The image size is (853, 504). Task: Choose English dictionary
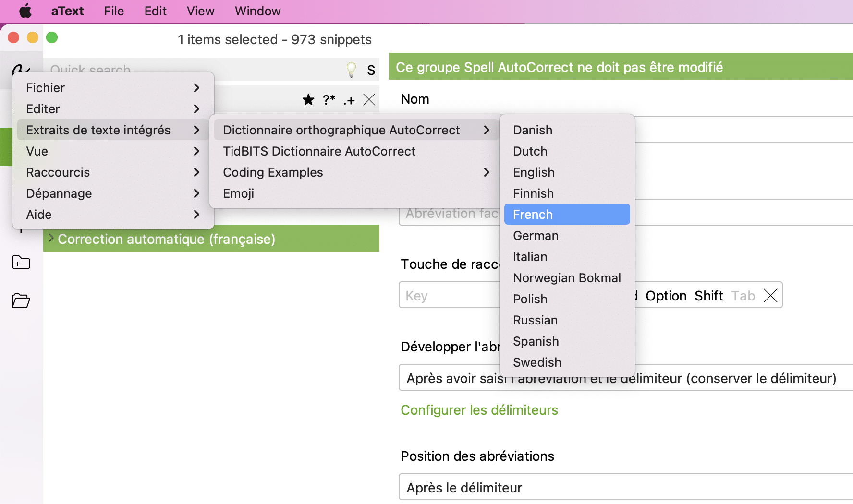tap(567, 172)
